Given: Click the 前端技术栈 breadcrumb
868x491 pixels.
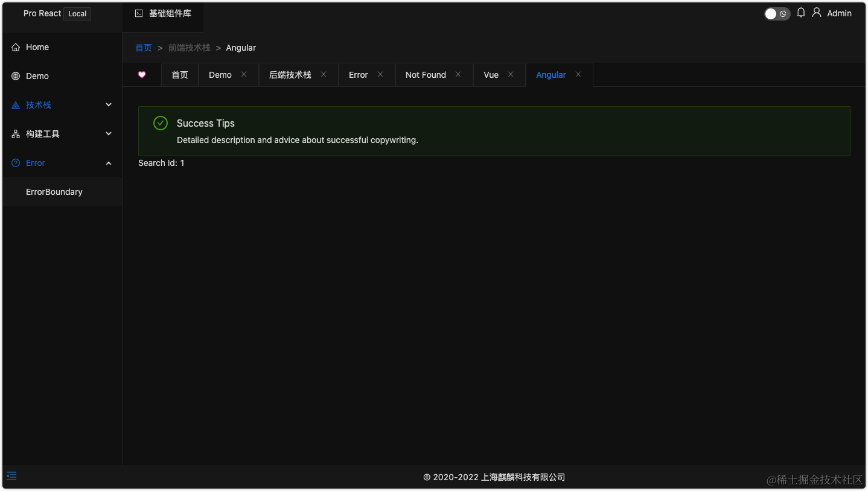Looking at the screenshot, I should tap(190, 48).
